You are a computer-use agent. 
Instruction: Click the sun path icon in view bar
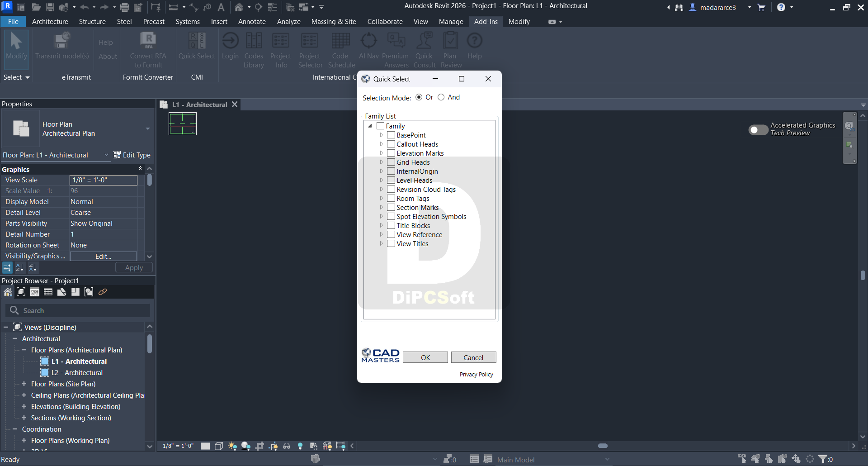click(x=232, y=446)
